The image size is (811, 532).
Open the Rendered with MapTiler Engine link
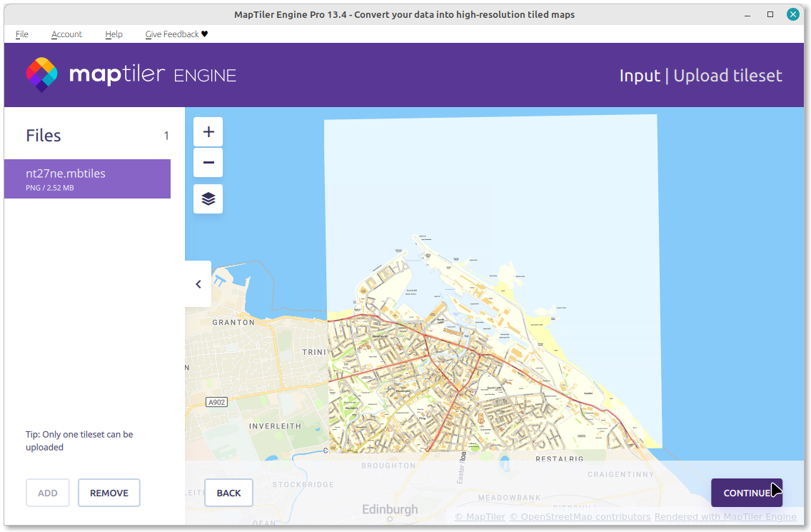coord(725,516)
